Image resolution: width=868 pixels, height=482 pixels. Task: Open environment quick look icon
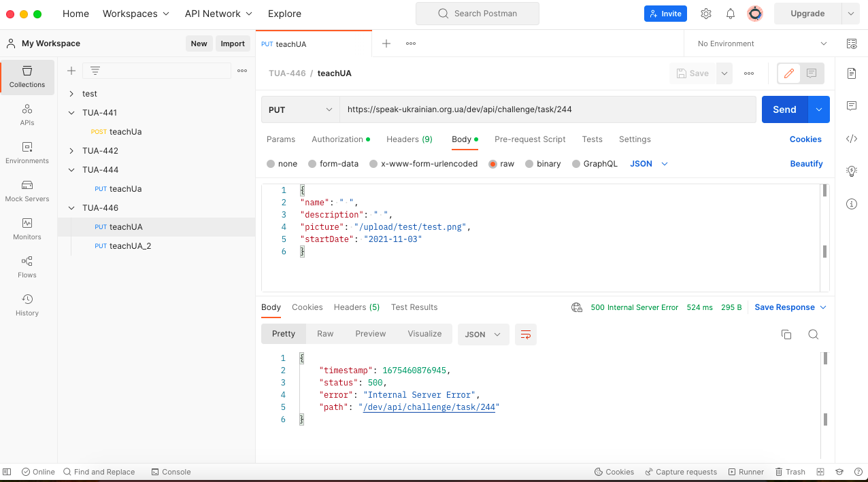(852, 44)
